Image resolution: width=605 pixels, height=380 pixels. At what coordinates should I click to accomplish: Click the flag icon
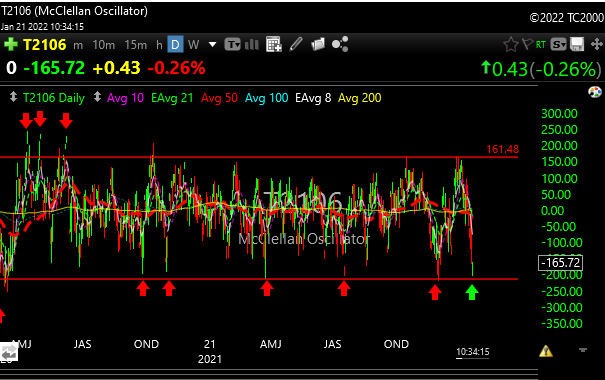pos(527,44)
